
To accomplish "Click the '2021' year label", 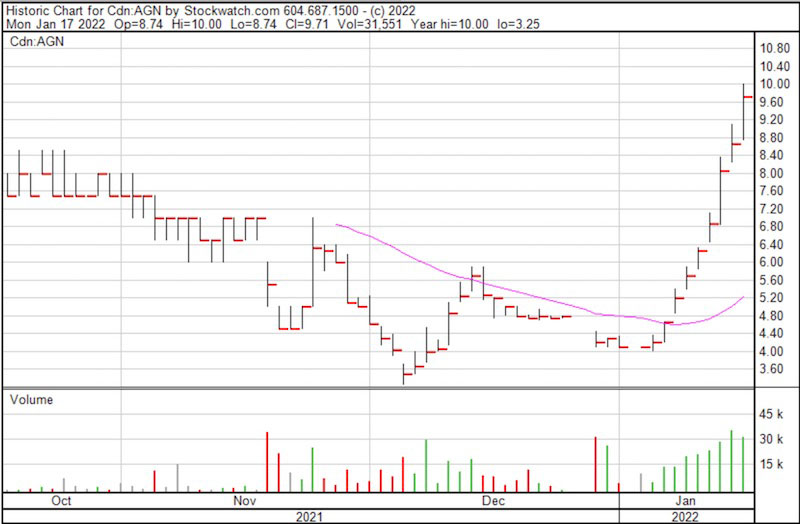I will [310, 517].
